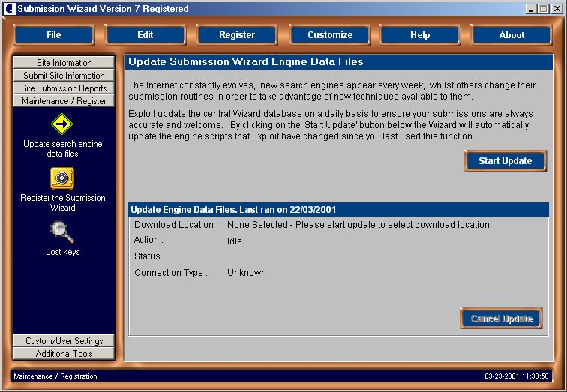567x392 pixels.
Task: Click the 'Lost keys' label
Action: pyautogui.click(x=62, y=251)
